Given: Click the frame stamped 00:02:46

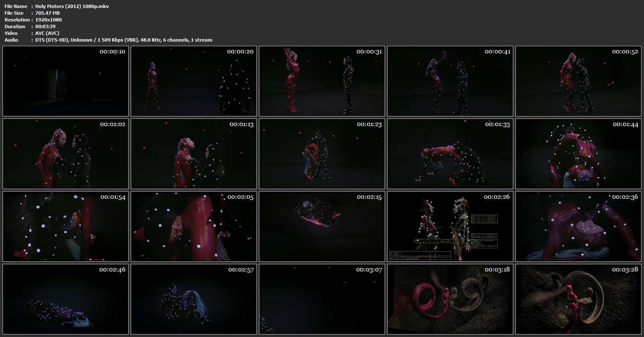Looking at the screenshot, I should coord(66,299).
